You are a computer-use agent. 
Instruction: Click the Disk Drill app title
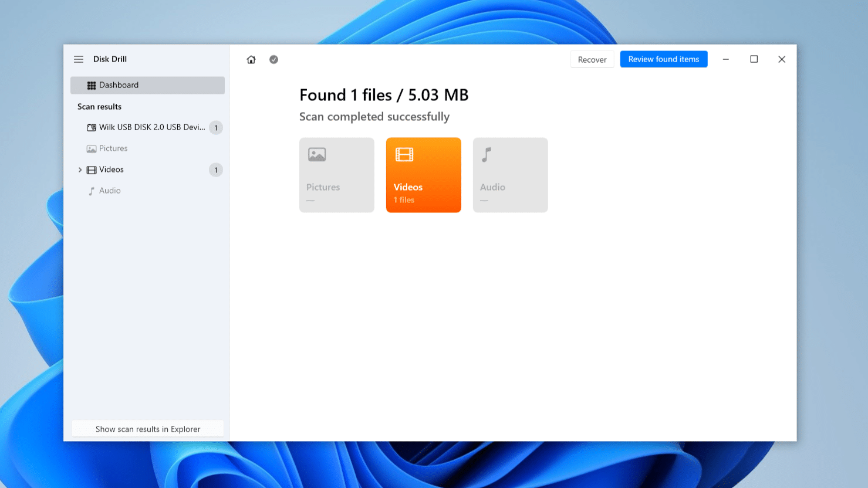(110, 59)
